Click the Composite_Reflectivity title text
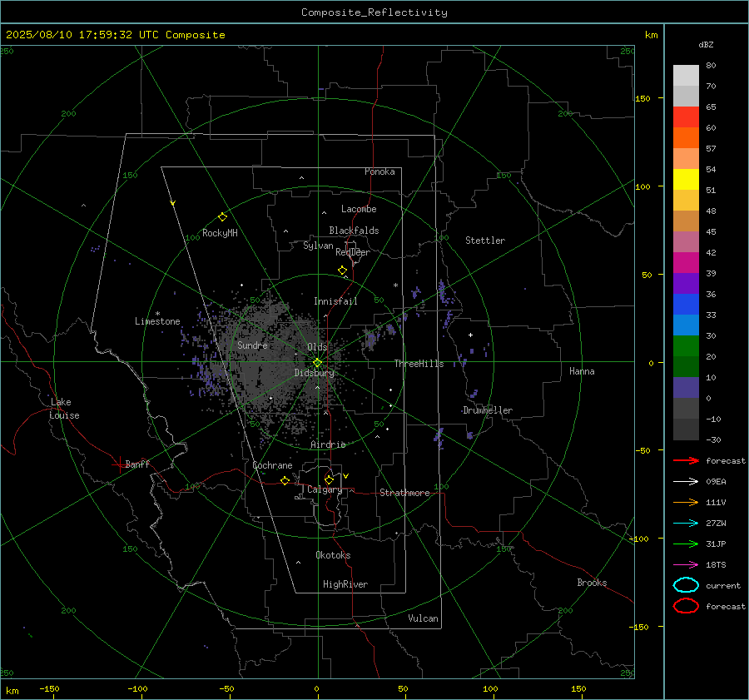The width and height of the screenshot is (749, 700). [x=374, y=12]
